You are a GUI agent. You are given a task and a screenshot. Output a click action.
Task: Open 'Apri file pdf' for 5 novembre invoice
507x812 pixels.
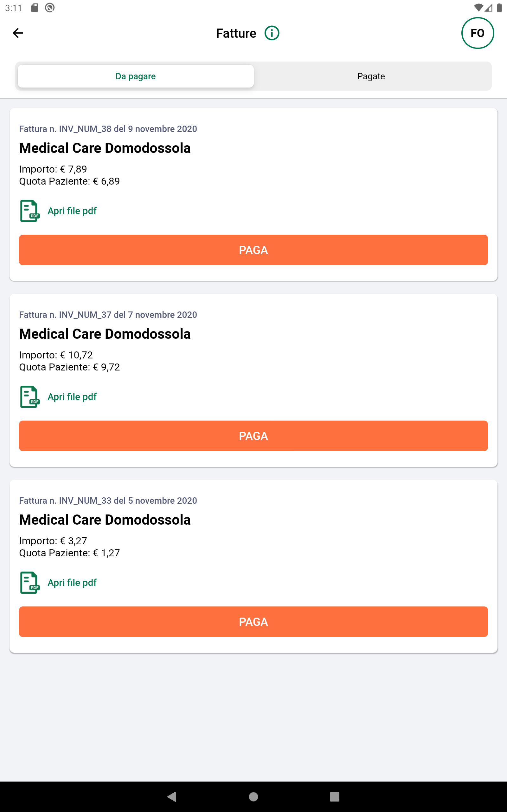pyautogui.click(x=72, y=582)
